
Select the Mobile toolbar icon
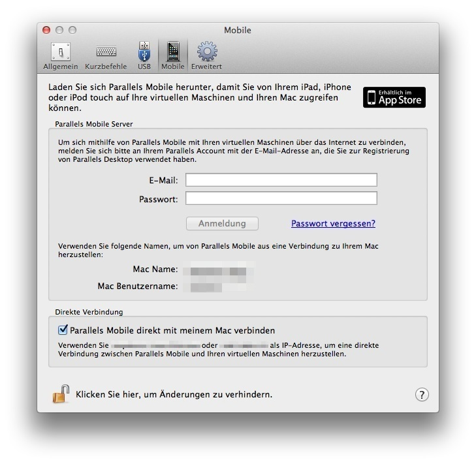tap(172, 55)
